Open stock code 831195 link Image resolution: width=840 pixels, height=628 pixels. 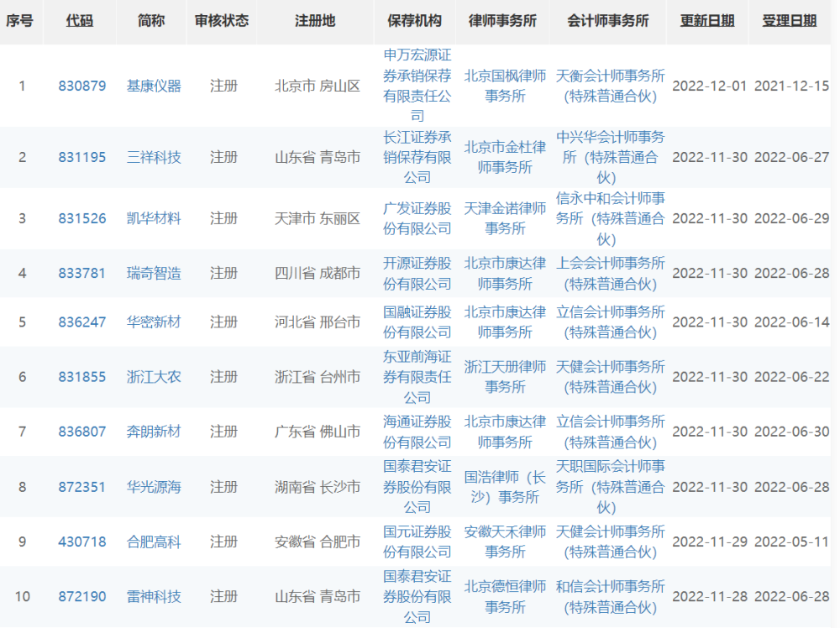[x=82, y=157]
